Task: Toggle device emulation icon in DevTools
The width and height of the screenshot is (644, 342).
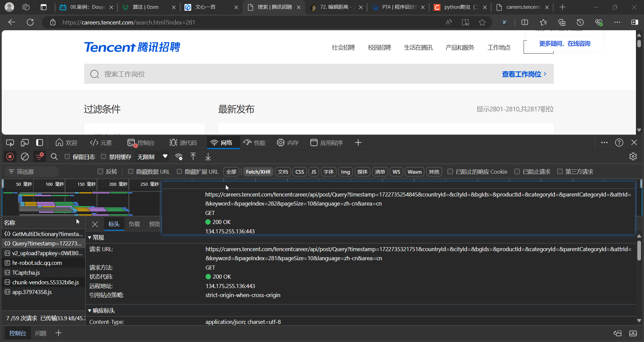Action: [25, 143]
